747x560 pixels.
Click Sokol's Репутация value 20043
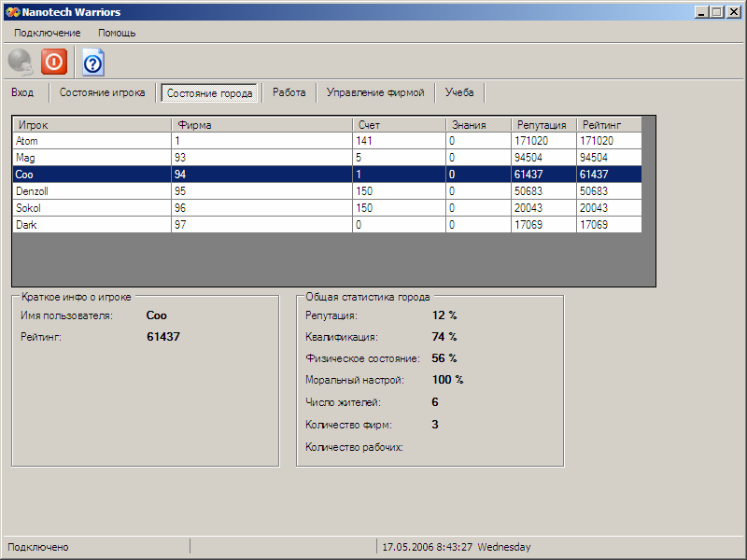click(543, 208)
